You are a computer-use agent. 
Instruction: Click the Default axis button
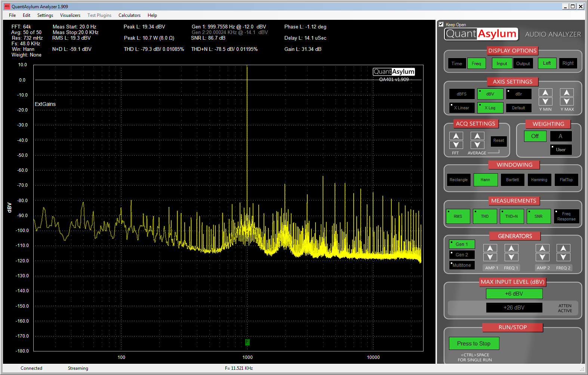[519, 108]
